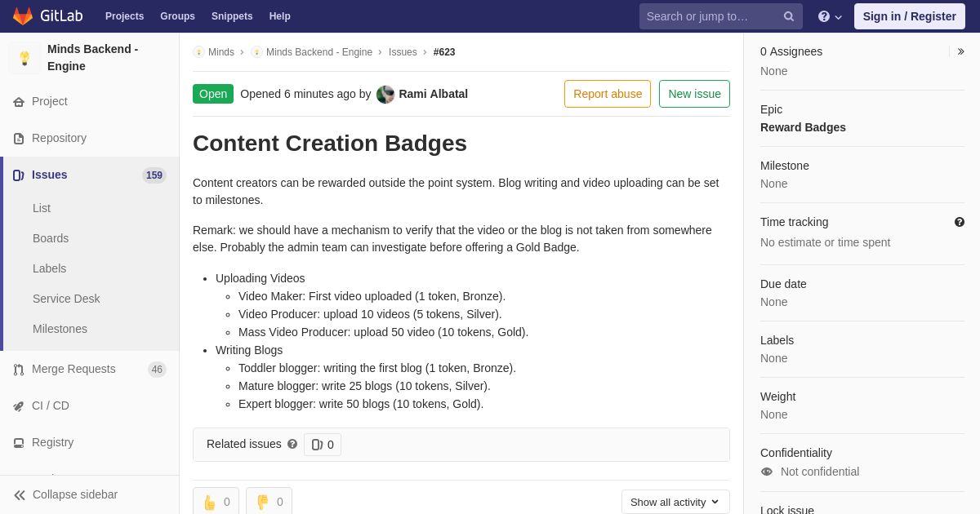Click the Minds Backend Engine lightbulb avatar
Image resolution: width=980 pixels, height=514 pixels.
(24, 58)
